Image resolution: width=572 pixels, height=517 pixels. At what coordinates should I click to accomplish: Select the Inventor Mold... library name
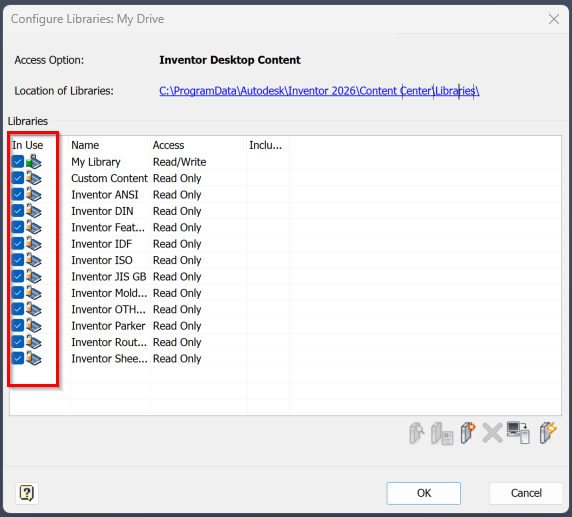(109, 293)
